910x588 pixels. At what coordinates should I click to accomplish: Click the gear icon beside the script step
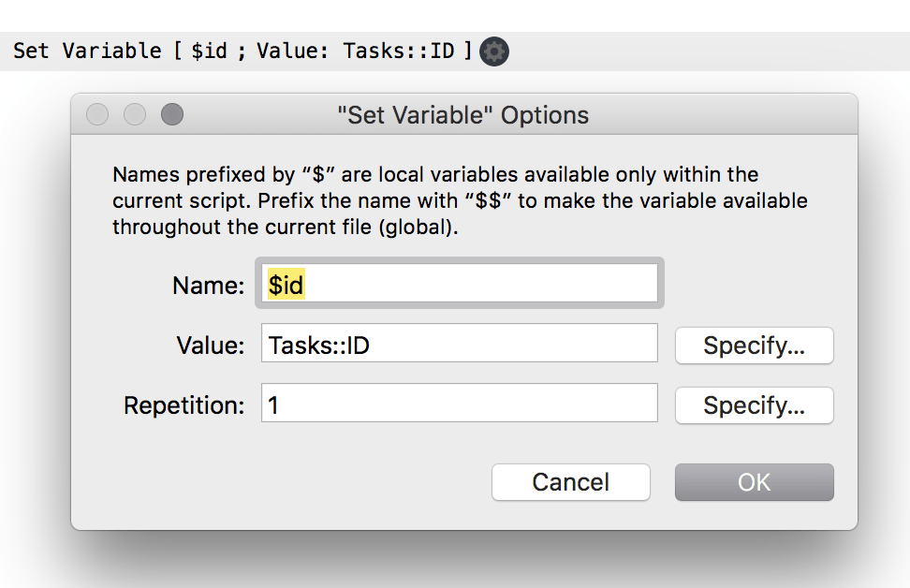tap(494, 51)
